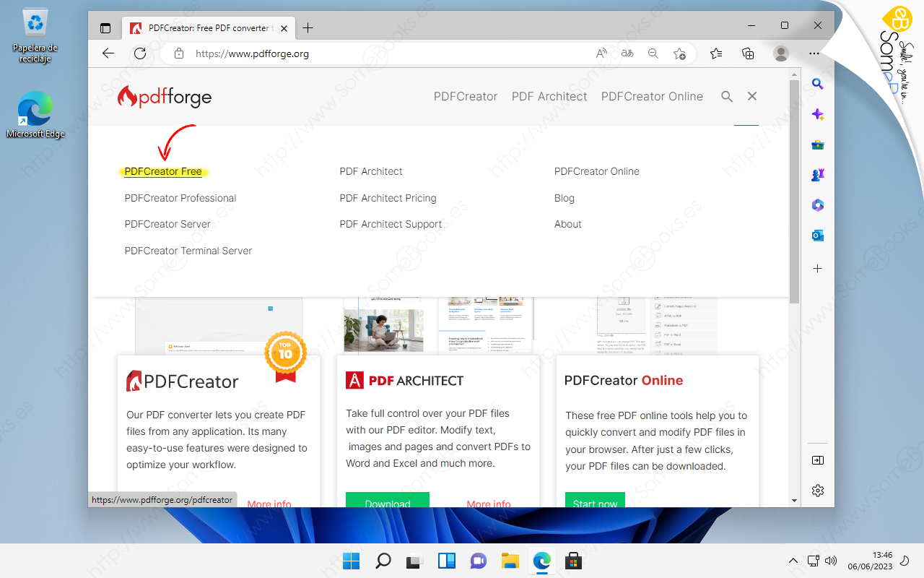
Task: Open tab actions menu icon
Action: (105, 28)
